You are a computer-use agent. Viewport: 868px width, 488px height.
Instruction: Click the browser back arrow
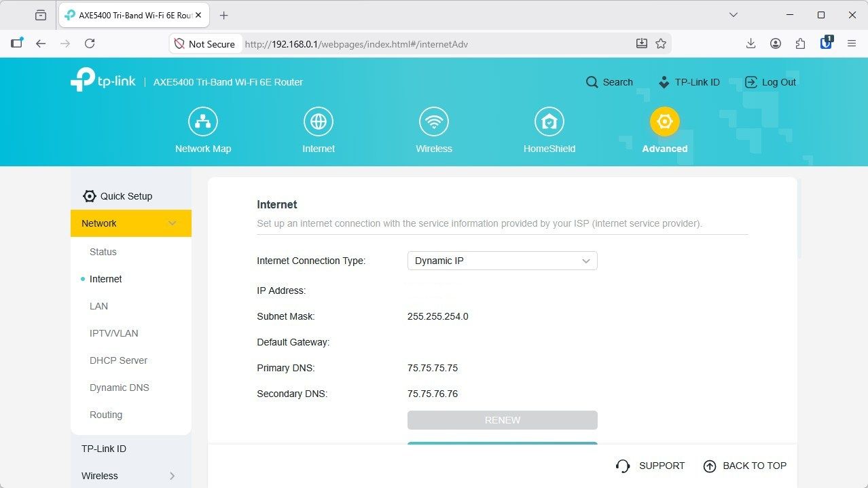(41, 43)
